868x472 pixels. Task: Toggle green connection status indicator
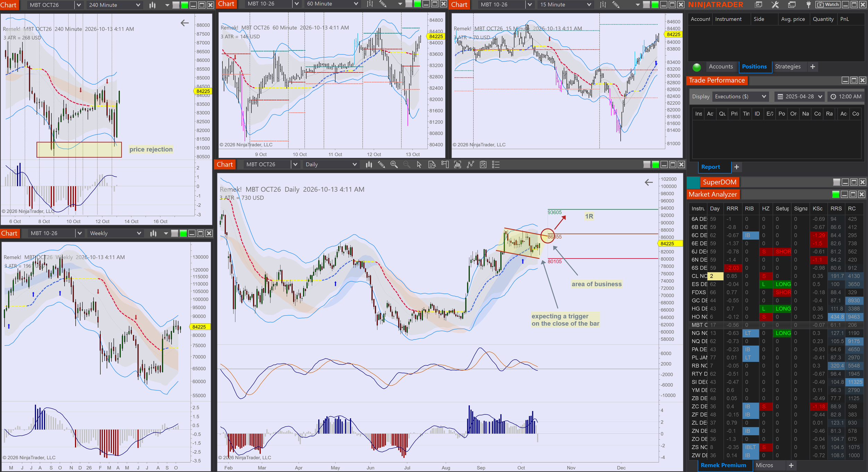696,67
